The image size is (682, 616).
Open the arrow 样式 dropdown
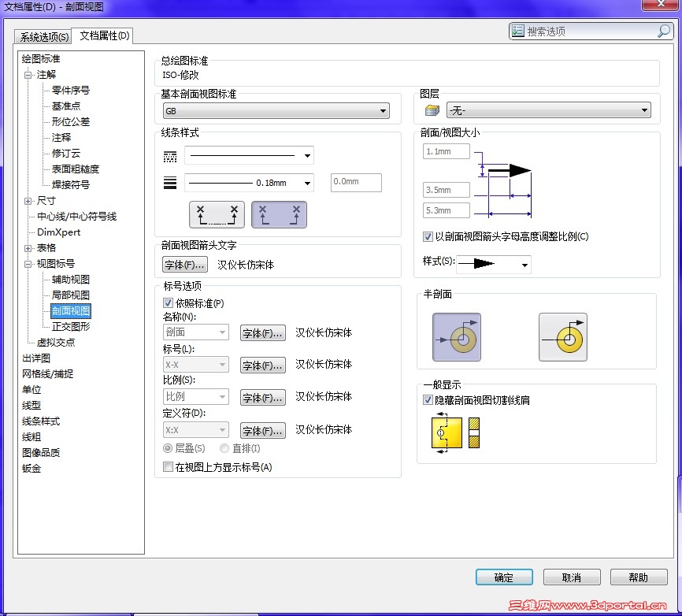tap(493, 264)
